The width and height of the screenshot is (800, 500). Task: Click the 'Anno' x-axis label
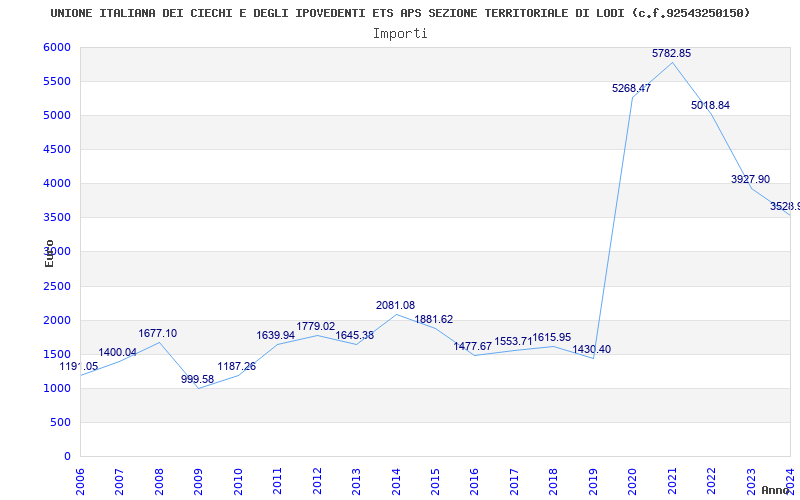tap(775, 490)
